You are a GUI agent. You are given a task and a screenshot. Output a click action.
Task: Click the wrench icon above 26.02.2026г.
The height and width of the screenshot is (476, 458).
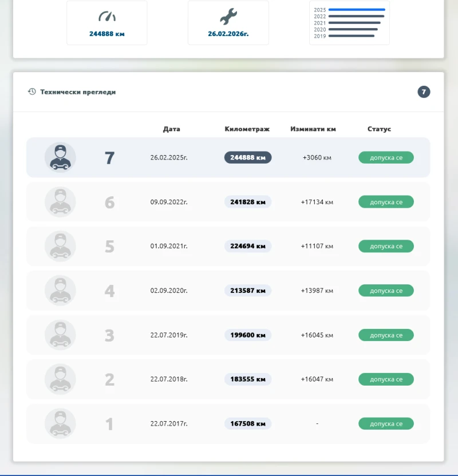pyautogui.click(x=228, y=17)
